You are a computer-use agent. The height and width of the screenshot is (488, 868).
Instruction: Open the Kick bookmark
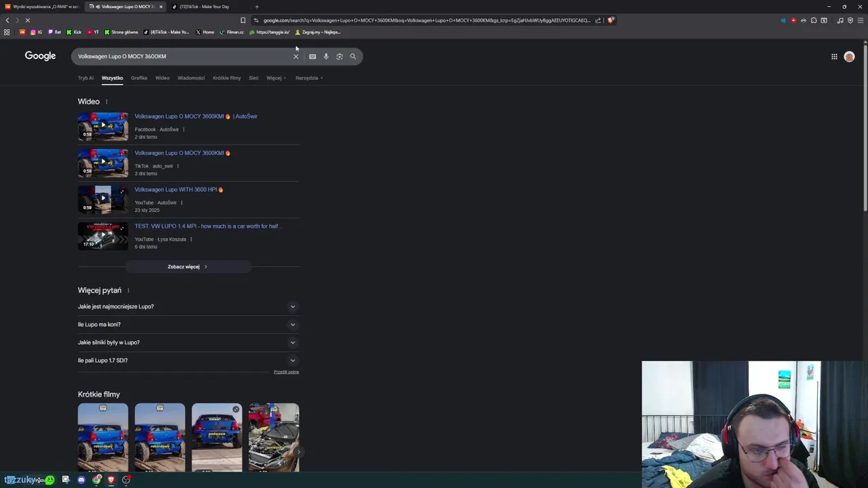tap(74, 32)
